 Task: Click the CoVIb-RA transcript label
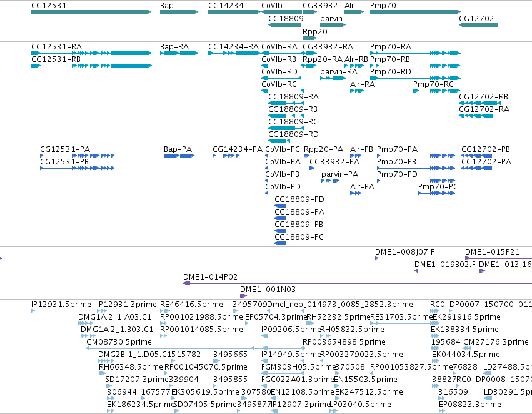pyautogui.click(x=279, y=46)
